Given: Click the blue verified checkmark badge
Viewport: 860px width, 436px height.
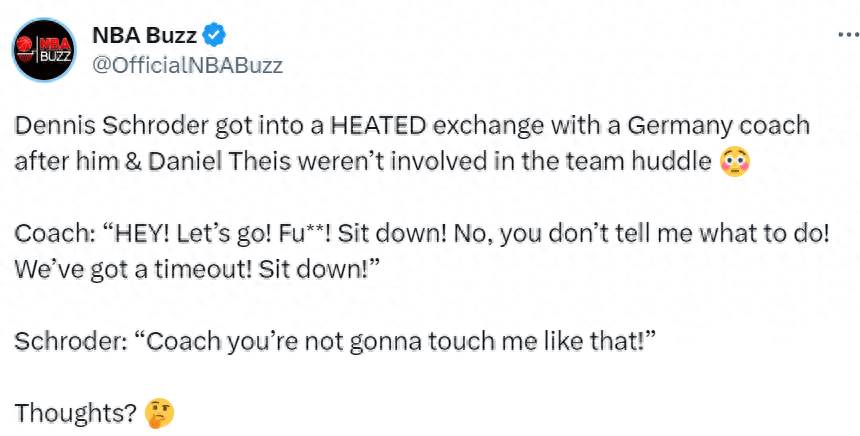Looking at the screenshot, I should point(214,36).
